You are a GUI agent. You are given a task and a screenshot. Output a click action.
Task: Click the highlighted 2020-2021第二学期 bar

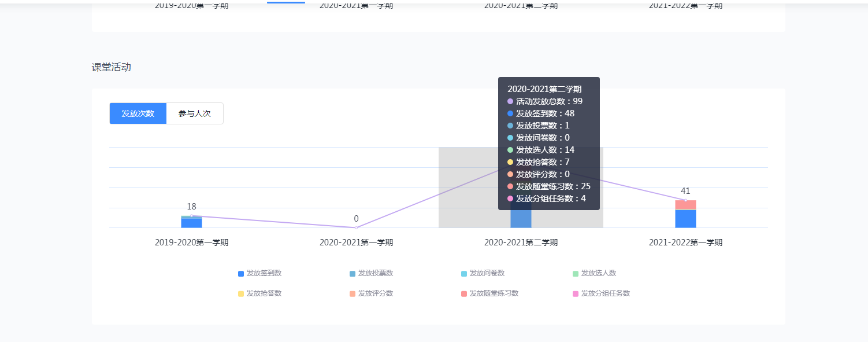click(521, 219)
